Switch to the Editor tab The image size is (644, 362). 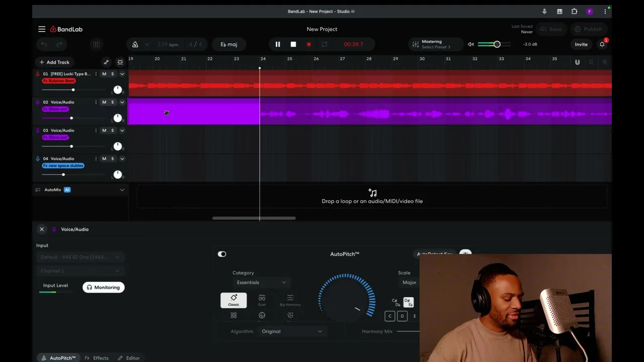[x=129, y=358]
